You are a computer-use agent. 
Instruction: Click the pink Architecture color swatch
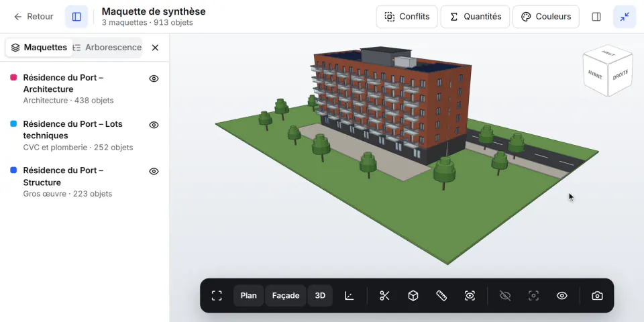click(13, 77)
